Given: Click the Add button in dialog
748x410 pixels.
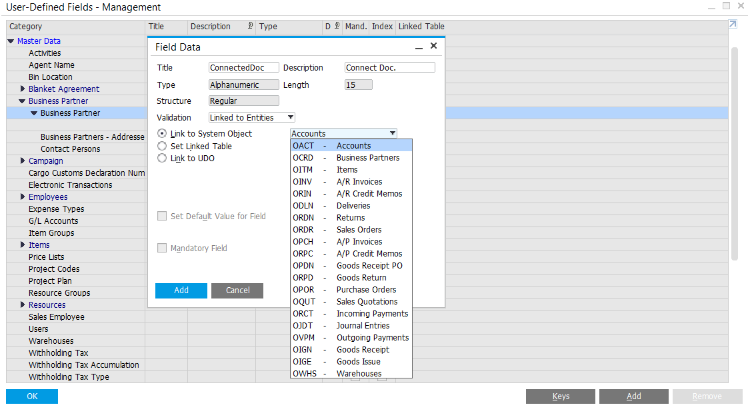Looking at the screenshot, I should [x=181, y=290].
